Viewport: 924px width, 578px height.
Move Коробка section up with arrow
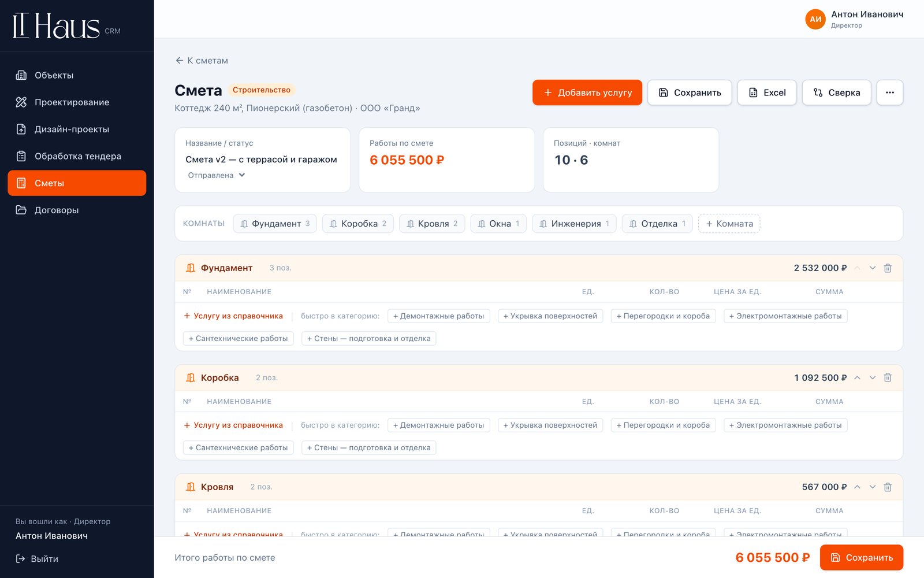858,377
